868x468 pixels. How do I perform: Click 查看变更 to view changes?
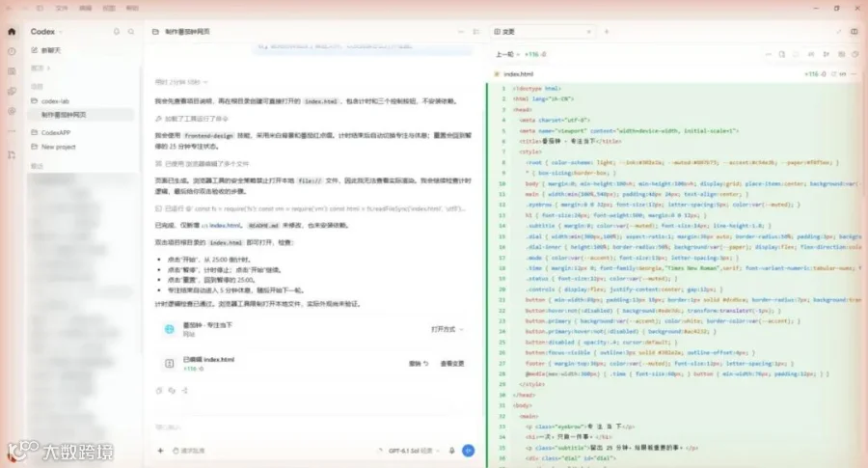[x=452, y=364]
